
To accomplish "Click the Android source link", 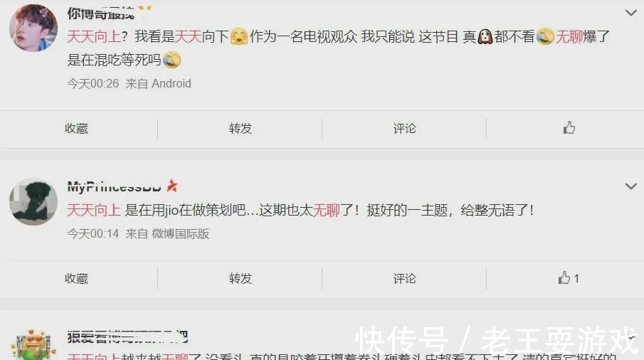I will 171,83.
